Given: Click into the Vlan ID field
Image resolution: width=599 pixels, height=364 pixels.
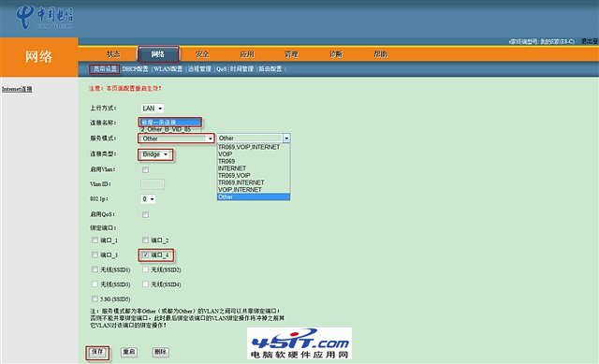Looking at the screenshot, I should [153, 184].
